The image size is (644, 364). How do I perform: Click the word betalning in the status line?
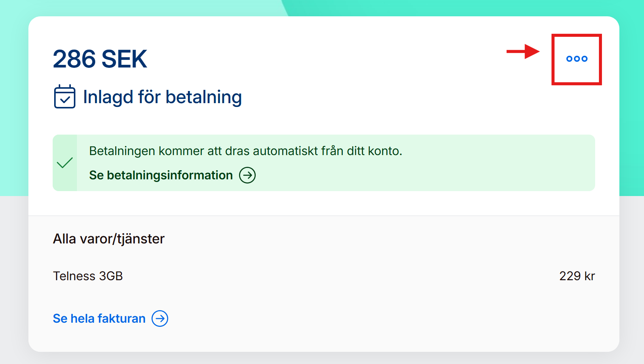203,97
